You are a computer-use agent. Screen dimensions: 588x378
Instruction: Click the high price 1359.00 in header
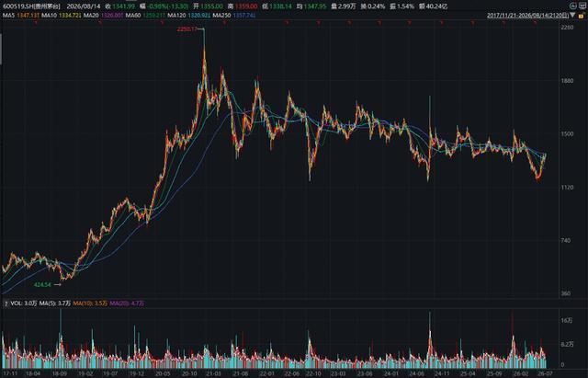point(246,6)
